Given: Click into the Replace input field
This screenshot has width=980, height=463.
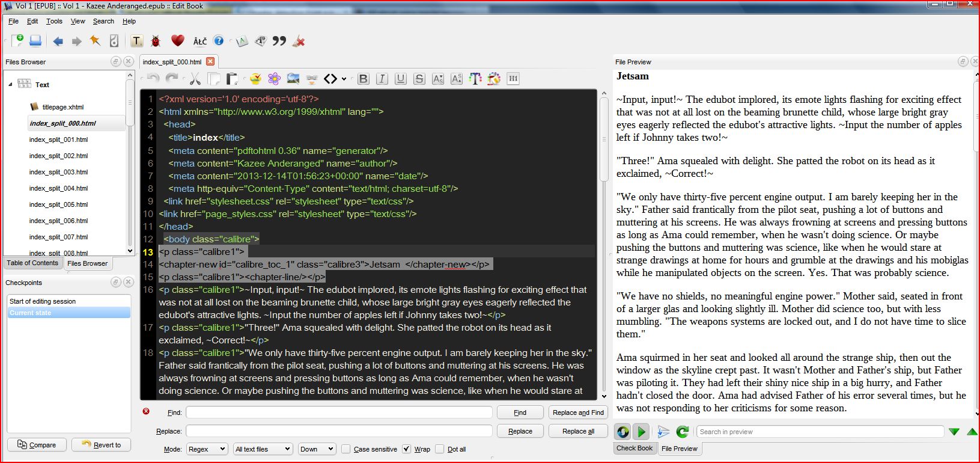Looking at the screenshot, I should [x=339, y=431].
